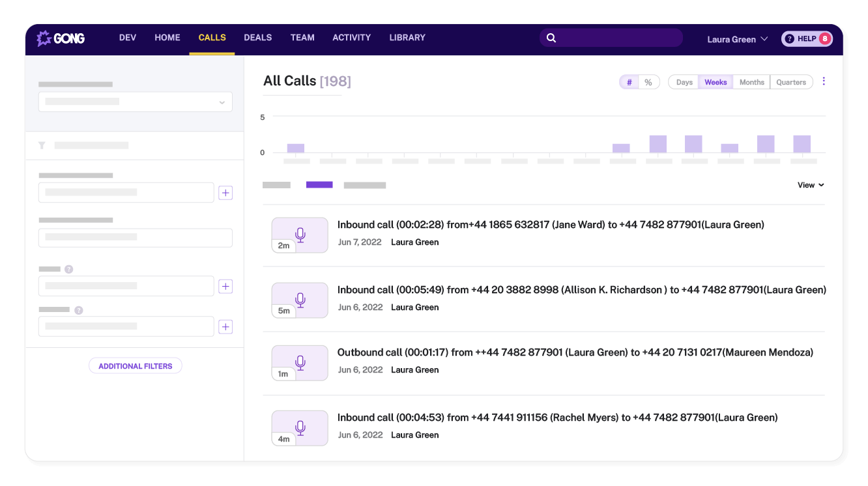This screenshot has width=868, height=486.
Task: Select the Months time granularity
Action: pyautogui.click(x=751, y=81)
